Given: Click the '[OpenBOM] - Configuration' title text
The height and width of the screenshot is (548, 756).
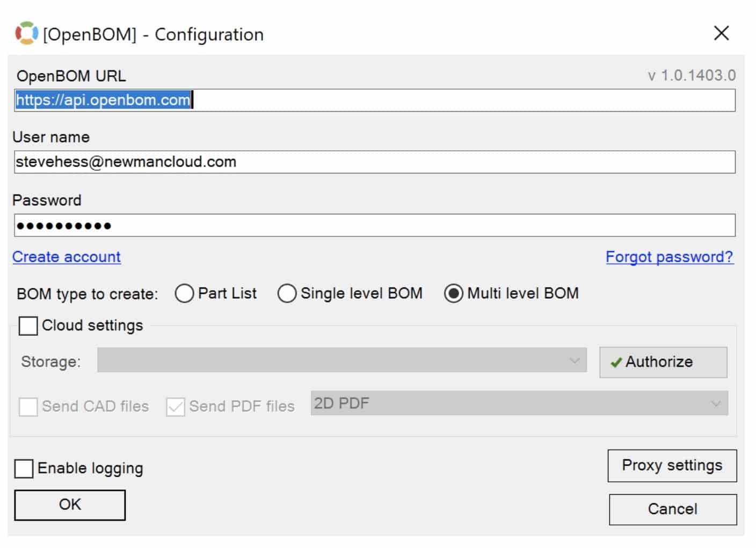Looking at the screenshot, I should click(x=154, y=34).
